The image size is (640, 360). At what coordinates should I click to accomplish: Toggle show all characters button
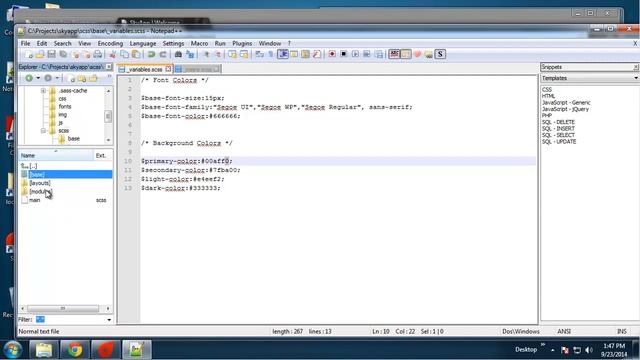[271, 54]
